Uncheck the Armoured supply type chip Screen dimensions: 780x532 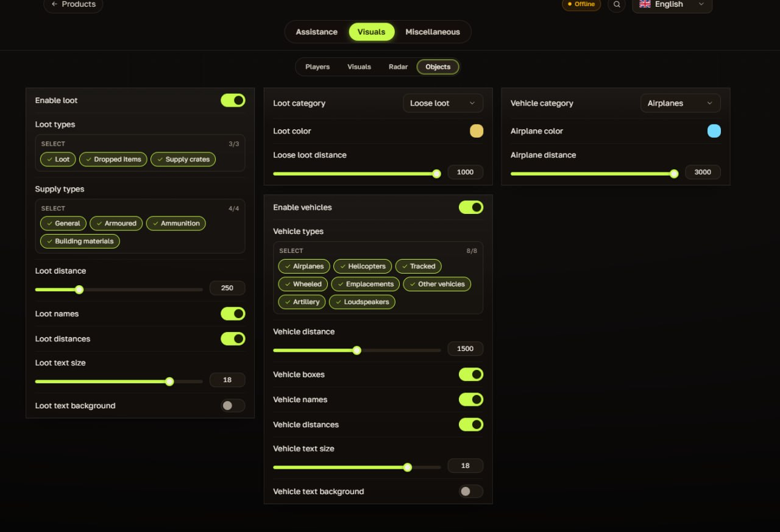[x=116, y=224]
